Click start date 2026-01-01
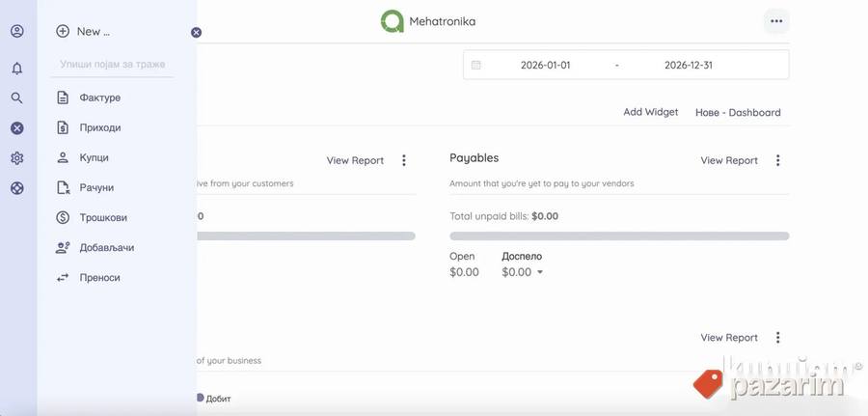Viewport: 868px width, 416px height. point(545,65)
